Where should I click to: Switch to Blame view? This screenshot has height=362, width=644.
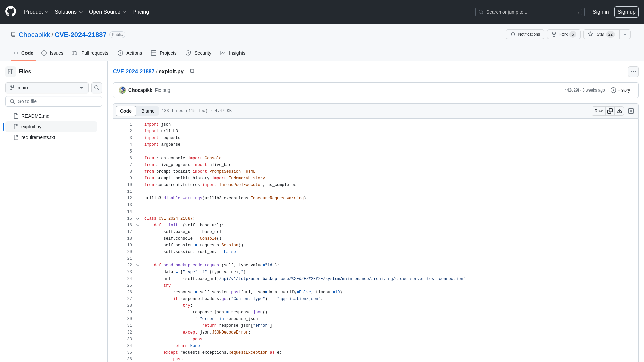[x=148, y=111]
